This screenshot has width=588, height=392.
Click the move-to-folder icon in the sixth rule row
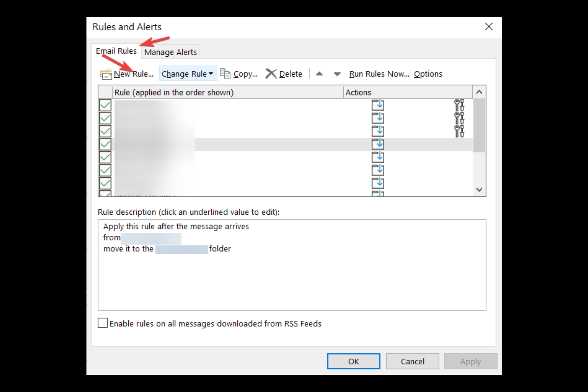click(378, 170)
